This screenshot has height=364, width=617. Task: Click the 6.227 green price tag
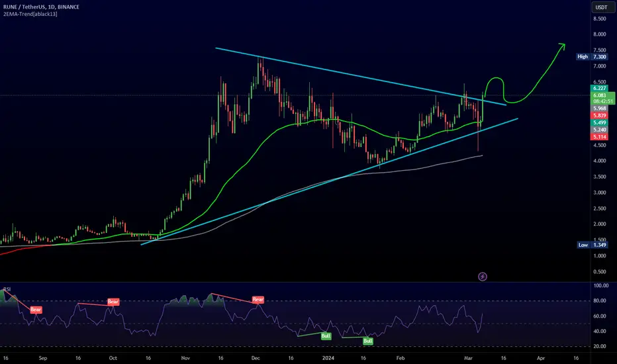[x=600, y=88]
